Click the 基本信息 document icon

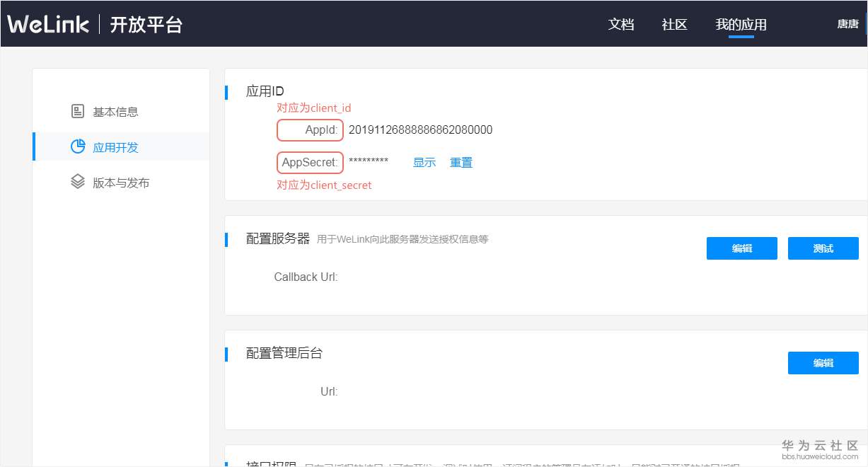coord(78,112)
